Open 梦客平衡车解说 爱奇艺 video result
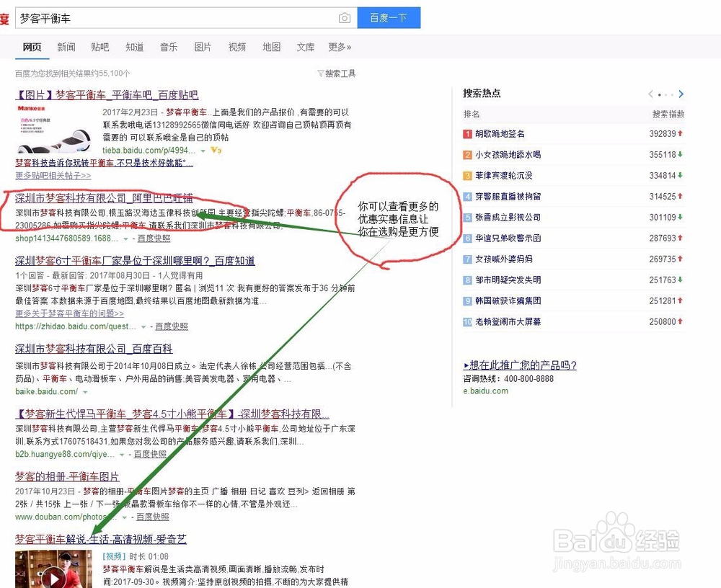 101,539
